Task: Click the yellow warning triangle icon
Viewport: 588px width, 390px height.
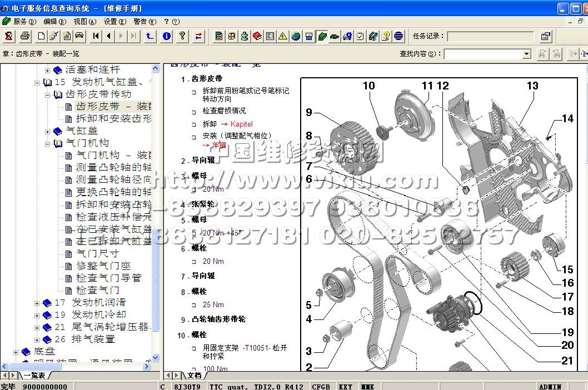Action: [283, 36]
